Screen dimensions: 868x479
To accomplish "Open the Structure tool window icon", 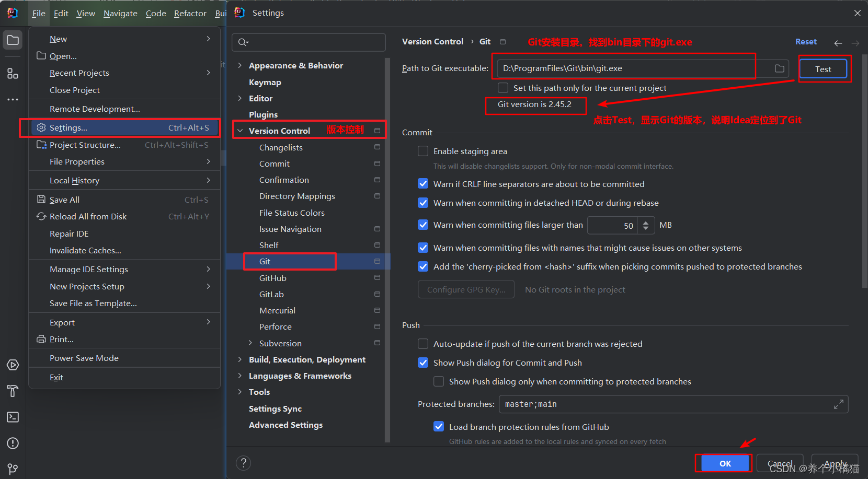I will 13,74.
